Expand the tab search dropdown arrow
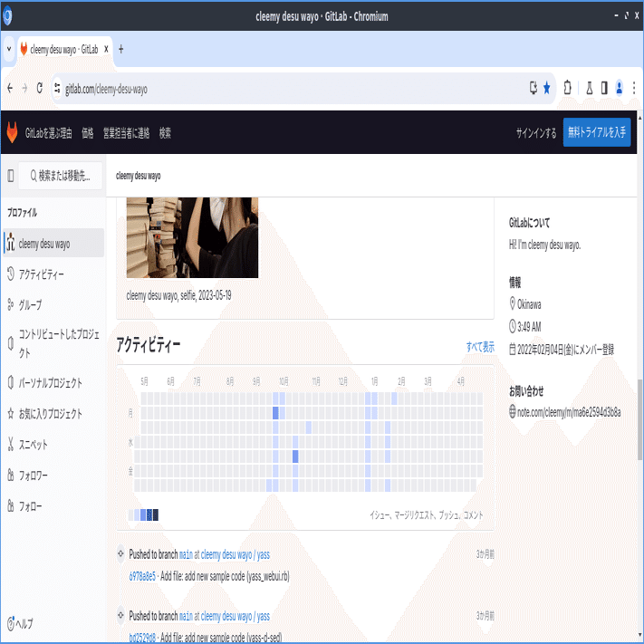 pos(9,49)
